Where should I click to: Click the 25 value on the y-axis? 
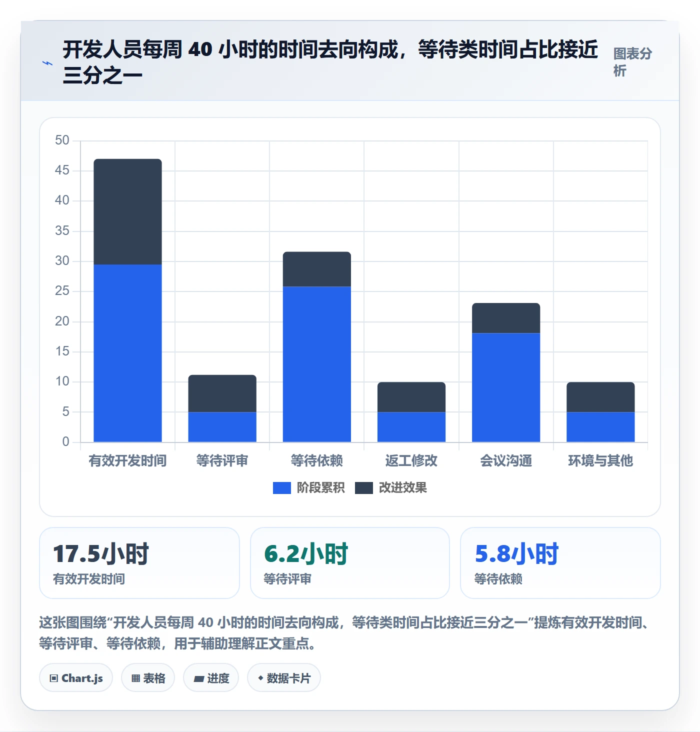62,291
